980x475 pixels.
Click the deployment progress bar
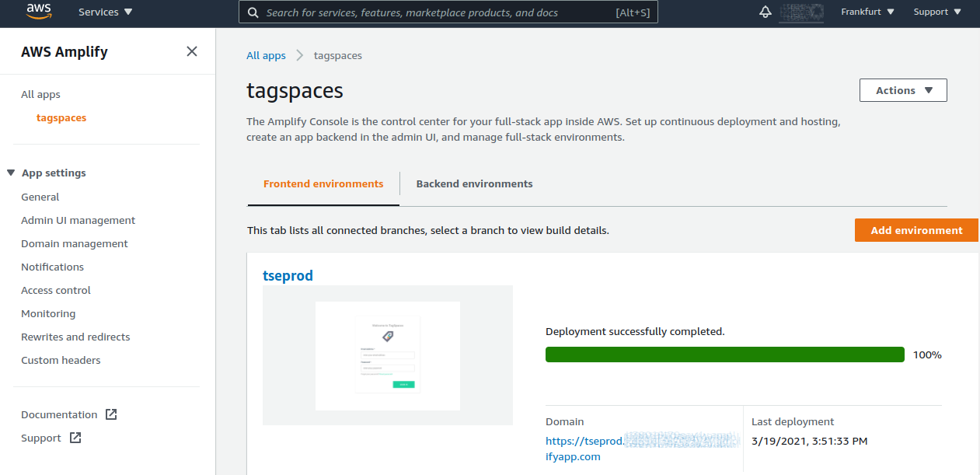coord(724,355)
